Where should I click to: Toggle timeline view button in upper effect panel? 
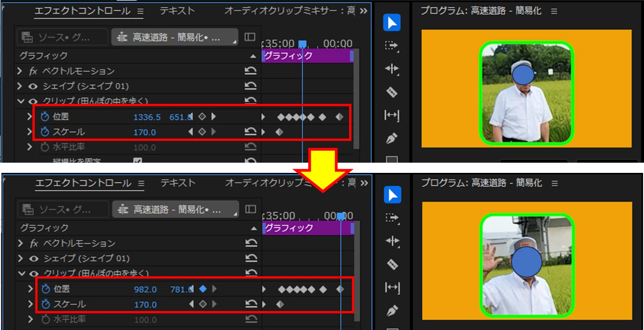tap(250, 37)
